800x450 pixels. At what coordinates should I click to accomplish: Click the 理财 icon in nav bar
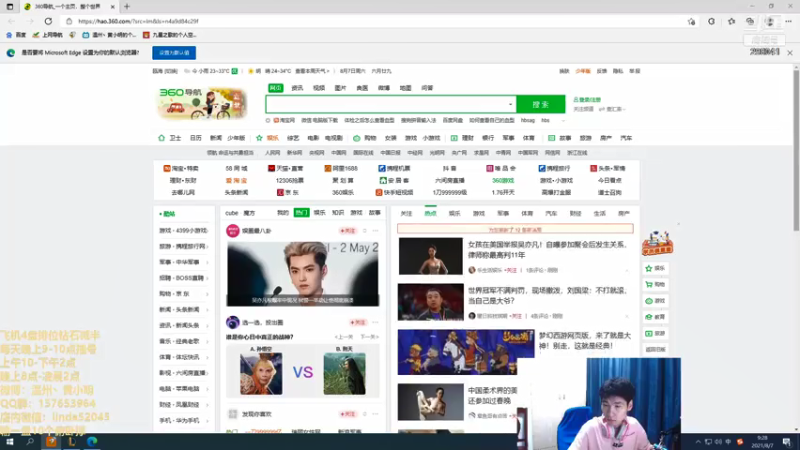tap(454, 138)
